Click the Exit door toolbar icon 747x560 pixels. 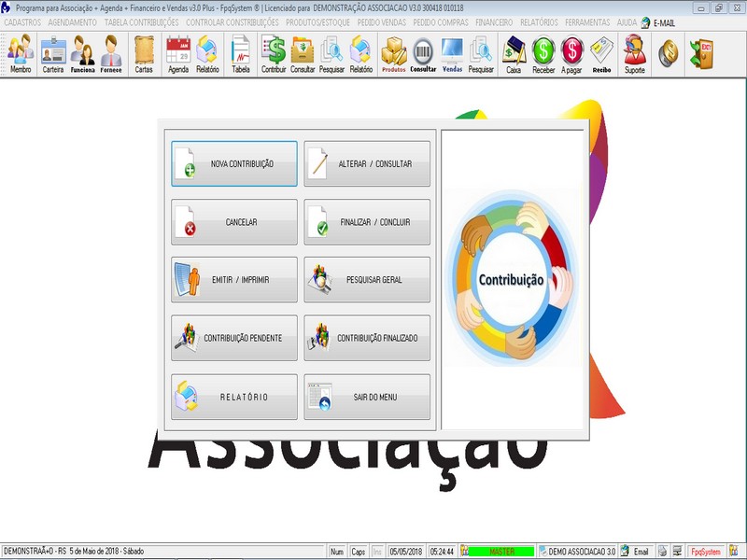click(701, 53)
